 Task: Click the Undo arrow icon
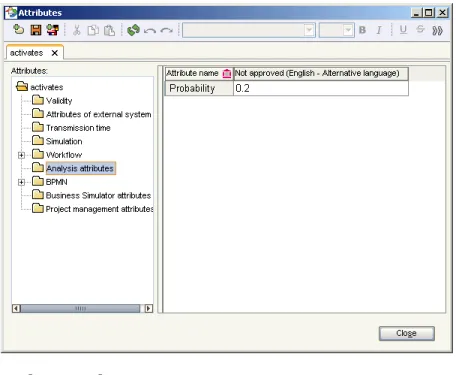coord(150,31)
